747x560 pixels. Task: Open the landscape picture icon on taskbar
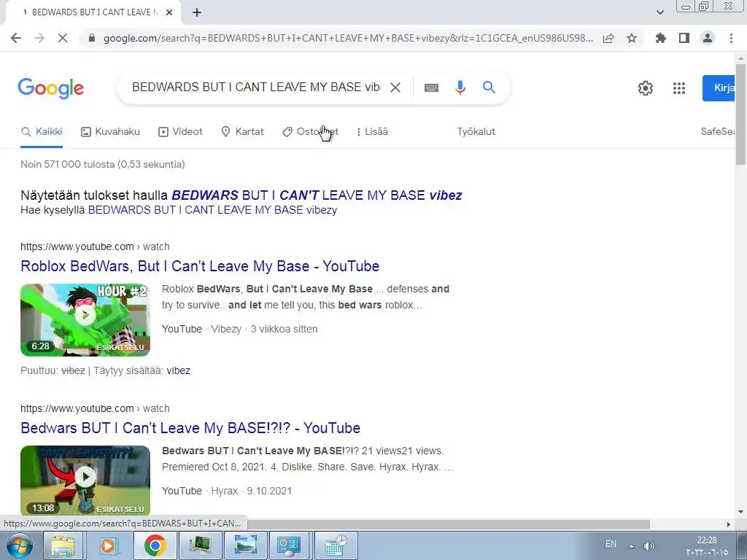[245, 545]
